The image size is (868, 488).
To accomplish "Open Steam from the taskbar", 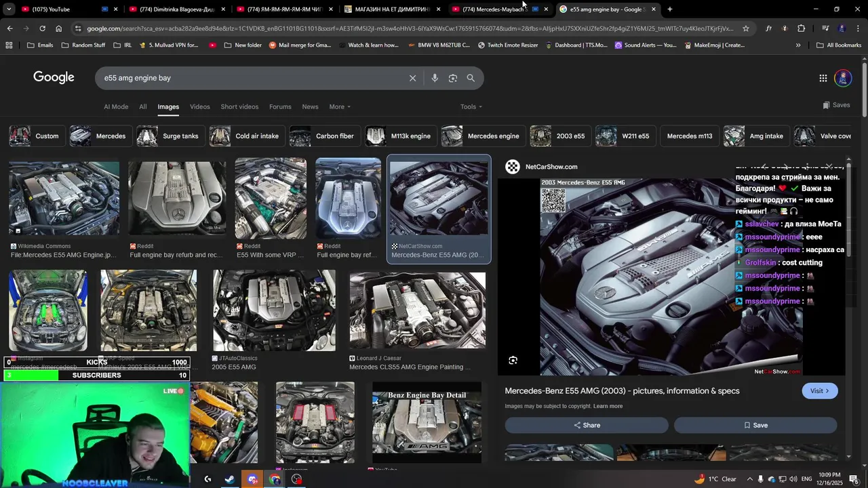I will pos(230,479).
